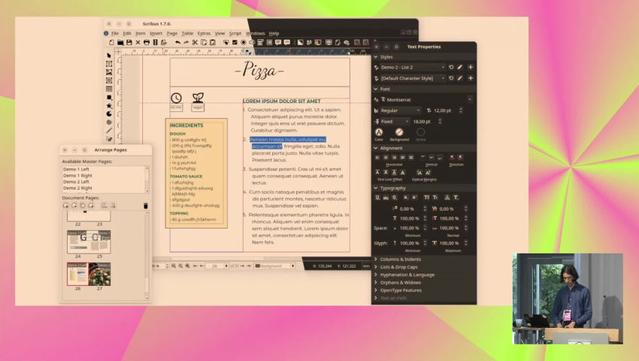Screen dimensions: 639x361
Task: Select the Text Frame tool
Action: click(109, 64)
